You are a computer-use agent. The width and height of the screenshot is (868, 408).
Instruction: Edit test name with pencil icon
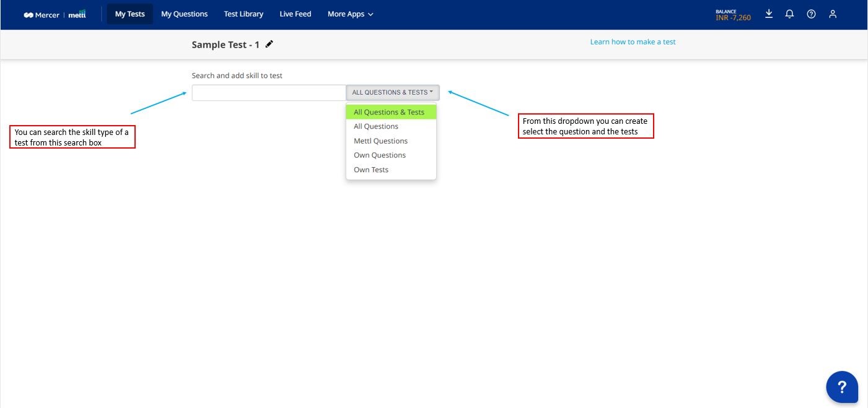269,44
